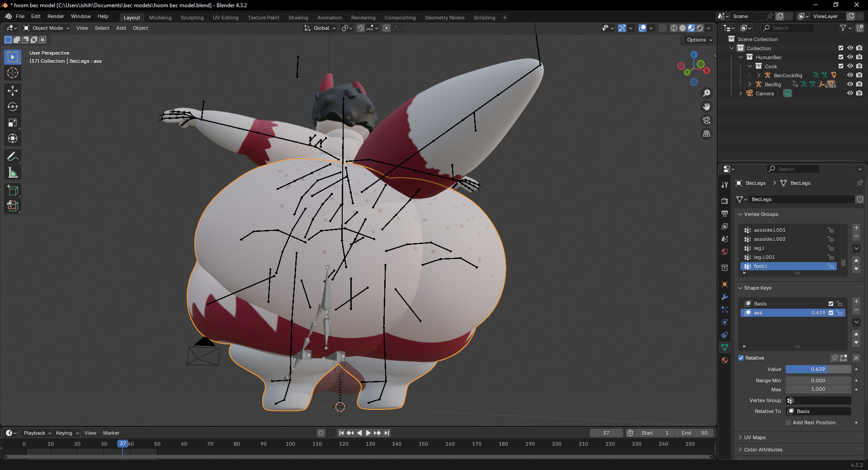
Task: Open the Object Mode dropdown
Action: click(47, 28)
